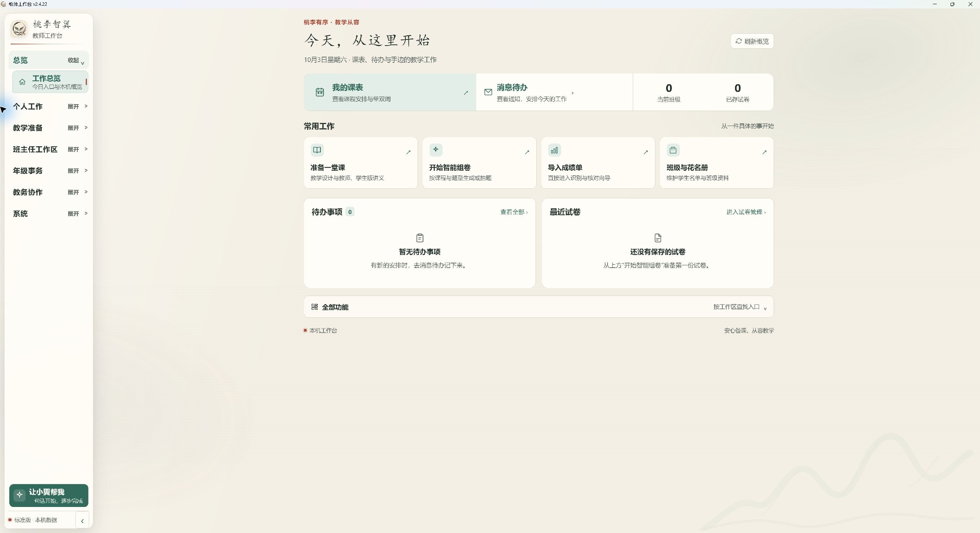The height and width of the screenshot is (533, 980).
Task: Click the clipboard icon above 暂无待办事项
Action: (420, 238)
